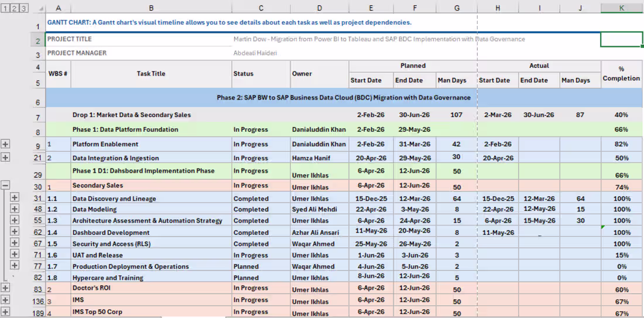
Task: Expand the Platform Enablement group
Action: coord(5,144)
